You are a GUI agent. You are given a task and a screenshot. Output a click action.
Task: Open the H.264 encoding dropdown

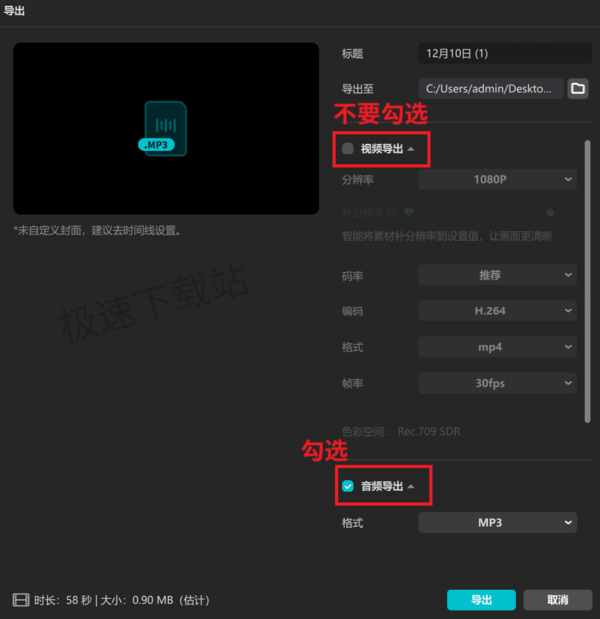point(497,311)
